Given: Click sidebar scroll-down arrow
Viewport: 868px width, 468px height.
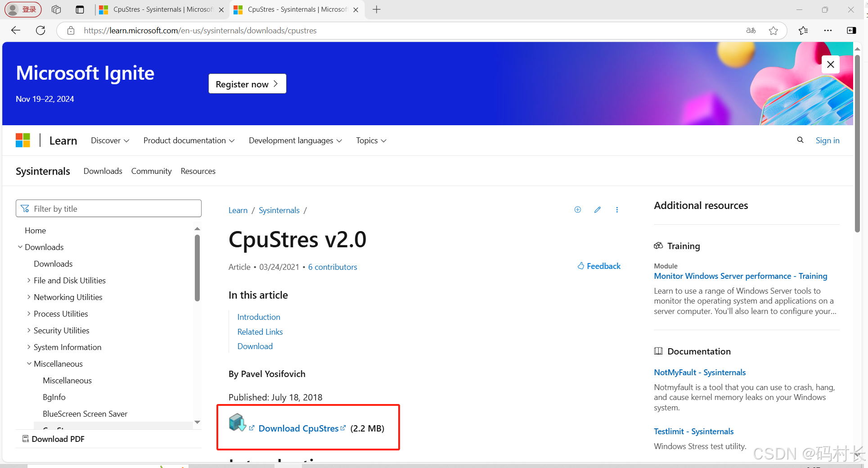Looking at the screenshot, I should point(197,422).
